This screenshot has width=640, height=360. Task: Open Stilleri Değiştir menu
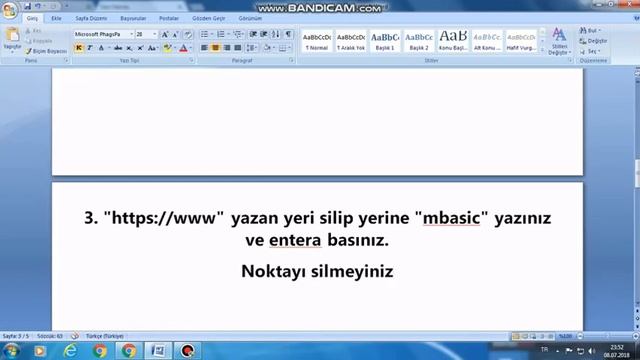point(559,41)
